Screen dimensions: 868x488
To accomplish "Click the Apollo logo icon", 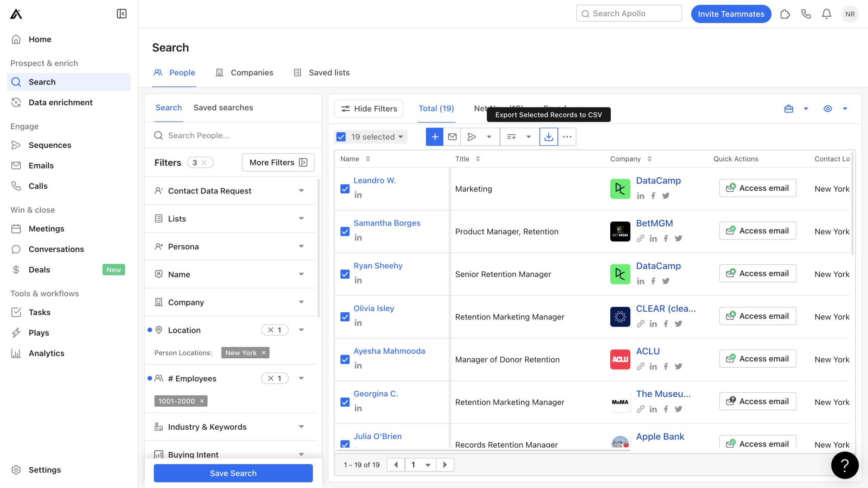I will coord(16,14).
